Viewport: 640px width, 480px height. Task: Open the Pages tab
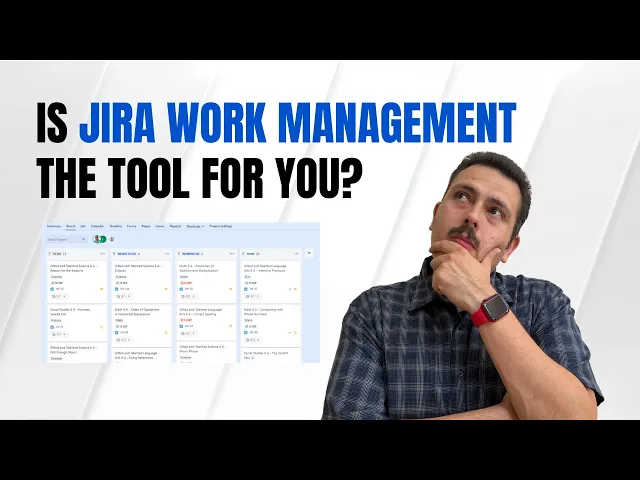[x=146, y=226]
